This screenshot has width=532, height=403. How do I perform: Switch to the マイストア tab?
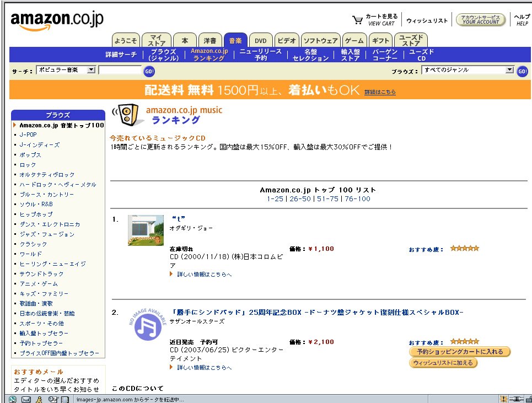(x=156, y=40)
